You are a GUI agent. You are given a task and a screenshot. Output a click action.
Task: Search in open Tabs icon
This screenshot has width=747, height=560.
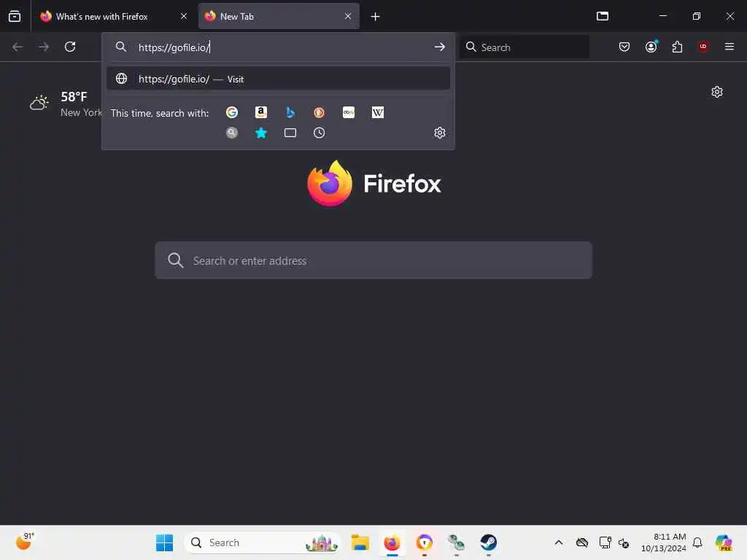[x=290, y=133]
